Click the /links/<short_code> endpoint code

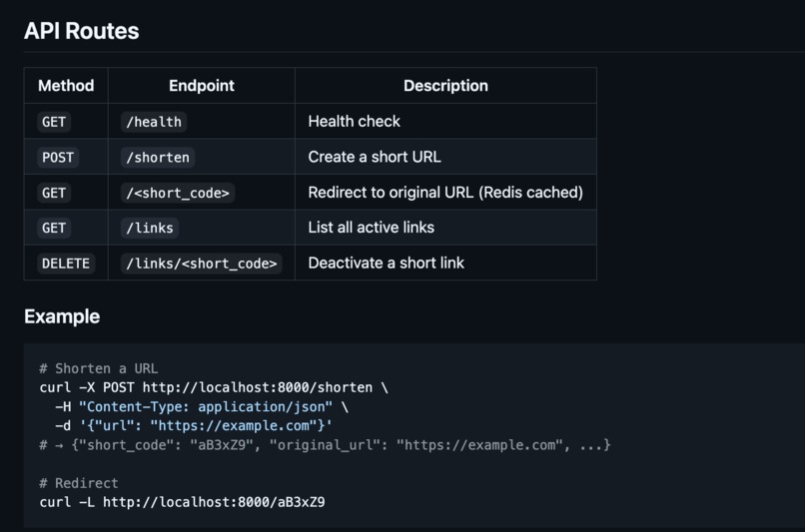pyautogui.click(x=202, y=264)
